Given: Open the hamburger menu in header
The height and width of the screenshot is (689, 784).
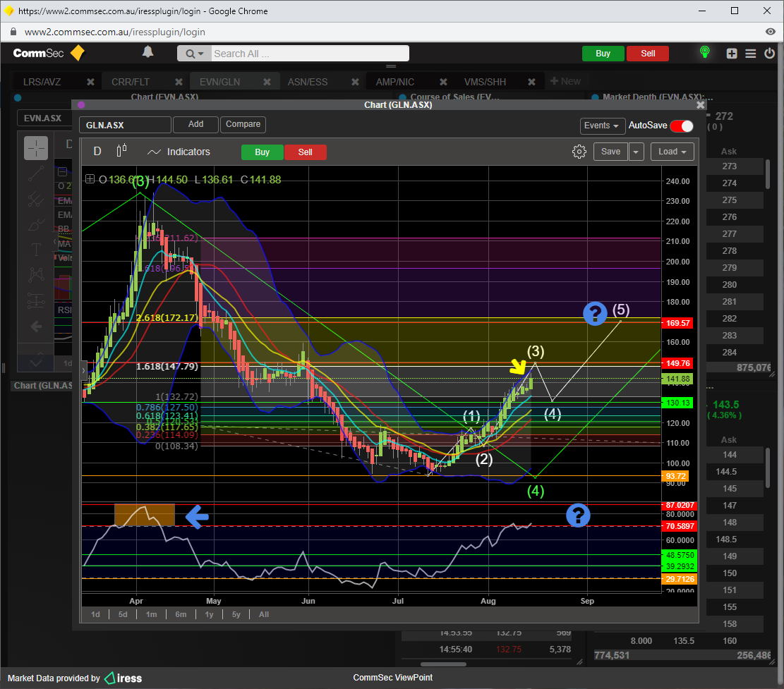Looking at the screenshot, I should (750, 54).
